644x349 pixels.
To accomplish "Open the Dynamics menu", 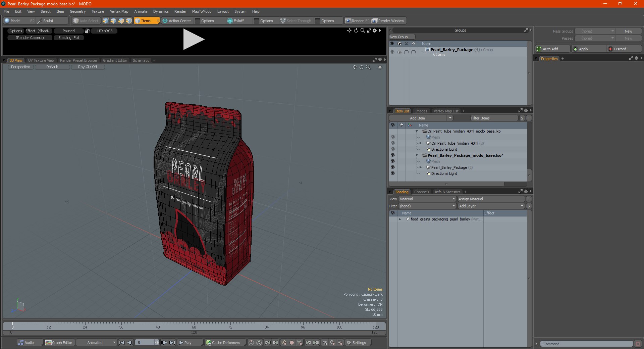I will (161, 11).
